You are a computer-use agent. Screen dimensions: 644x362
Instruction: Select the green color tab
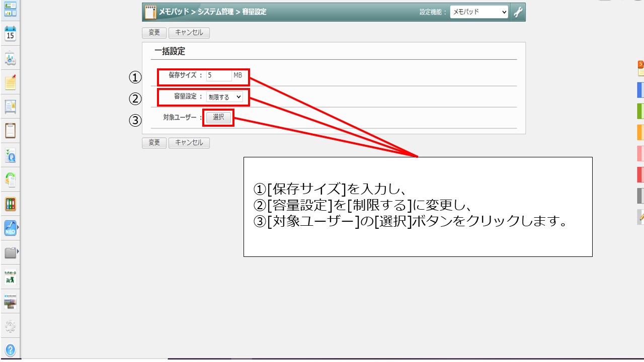click(x=640, y=111)
